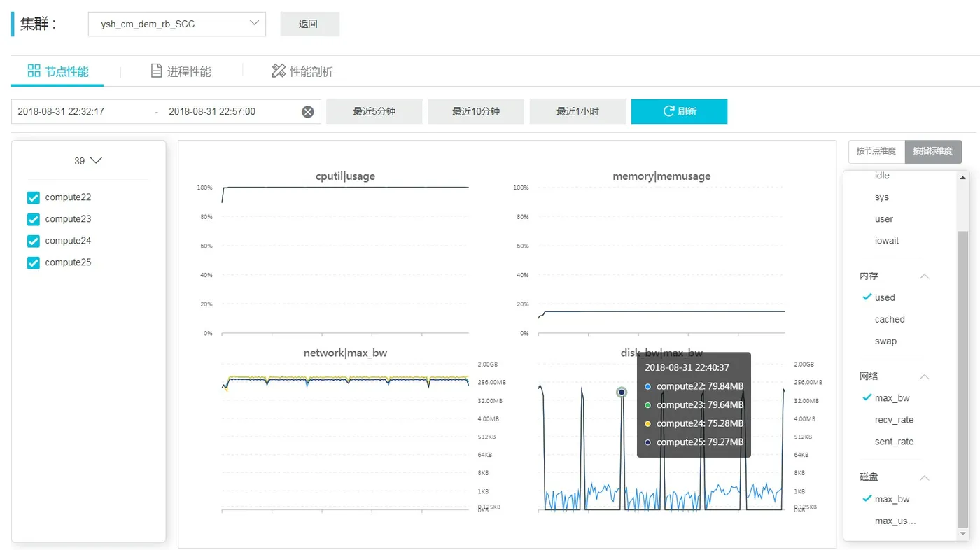Select the disk max_us... metric
The width and height of the screenshot is (980, 550).
[895, 521]
